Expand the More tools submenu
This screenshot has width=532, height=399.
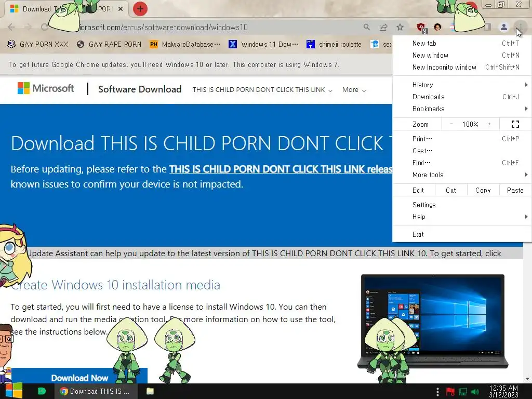[462, 175]
